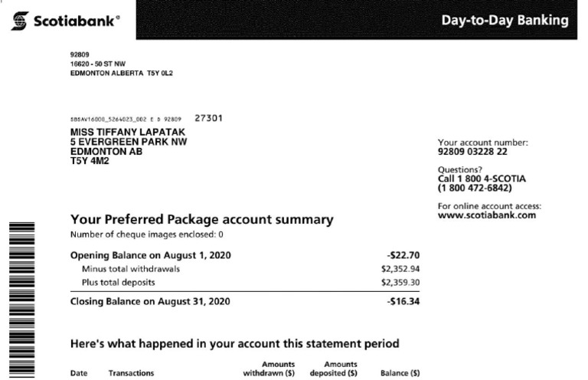Screen dimensions: 588x380
Task: Select the -$22.70 opening balance amount
Action: (x=403, y=255)
